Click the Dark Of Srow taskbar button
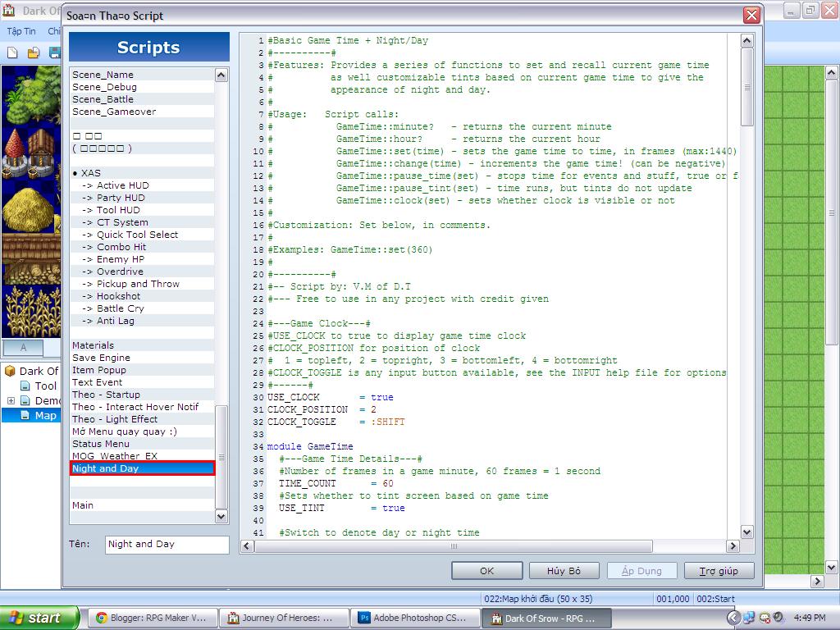The width and height of the screenshot is (840, 630). point(546,618)
